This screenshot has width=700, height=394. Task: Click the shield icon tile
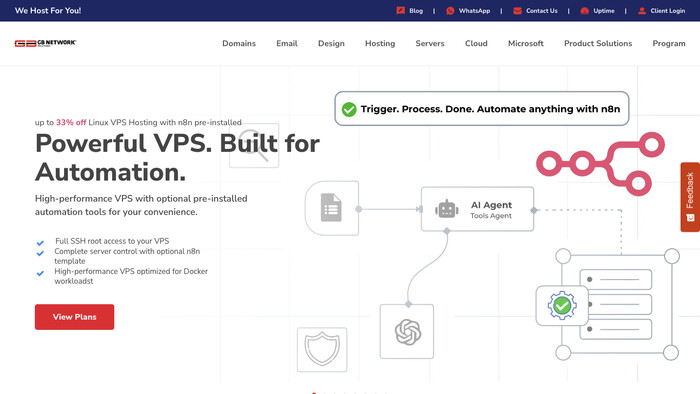click(x=322, y=349)
